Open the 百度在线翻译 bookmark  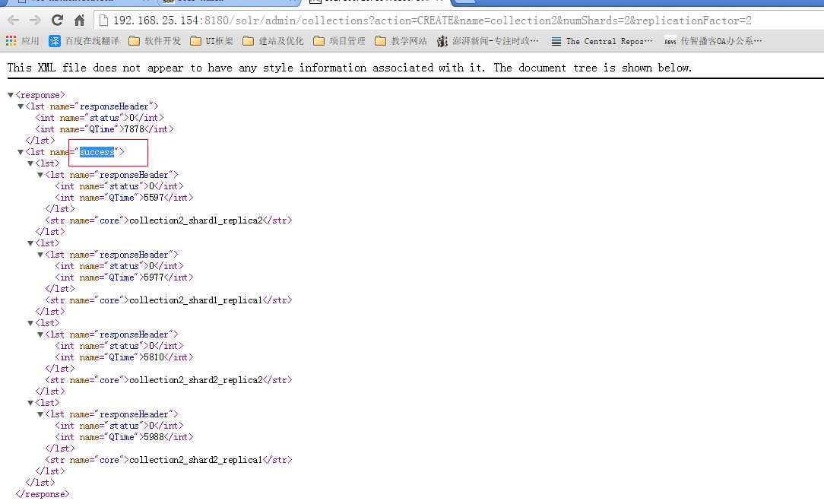[x=84, y=41]
